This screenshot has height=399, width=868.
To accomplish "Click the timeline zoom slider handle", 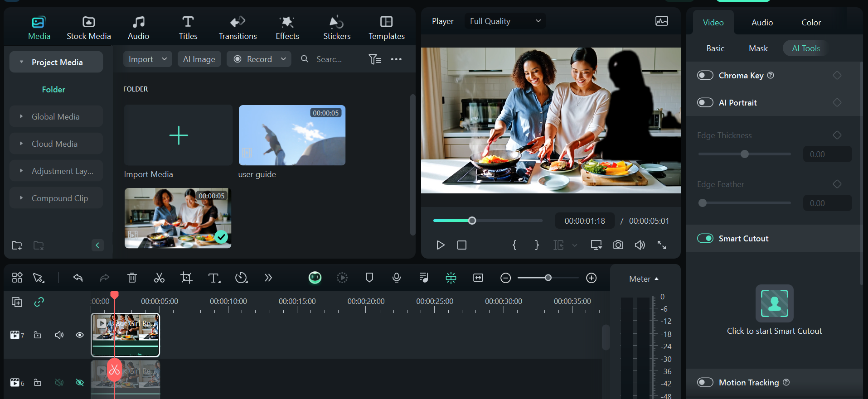I will point(548,278).
